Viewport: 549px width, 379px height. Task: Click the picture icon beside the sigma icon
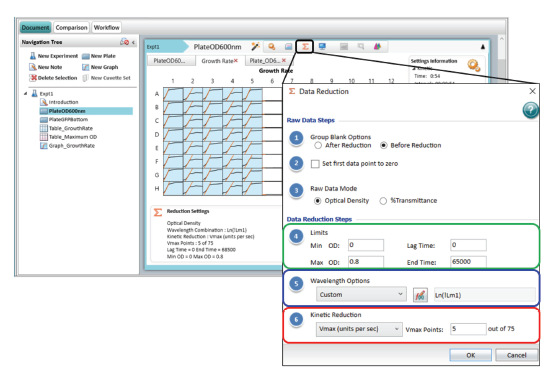[288, 47]
